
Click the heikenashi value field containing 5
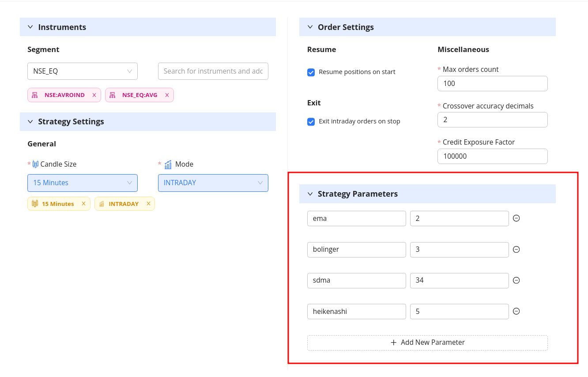click(460, 311)
